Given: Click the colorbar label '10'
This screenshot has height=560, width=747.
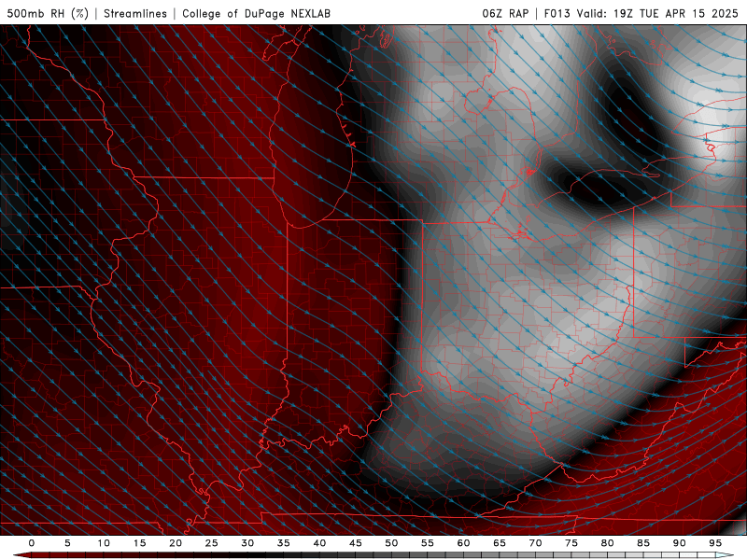Looking at the screenshot, I should [x=104, y=543].
